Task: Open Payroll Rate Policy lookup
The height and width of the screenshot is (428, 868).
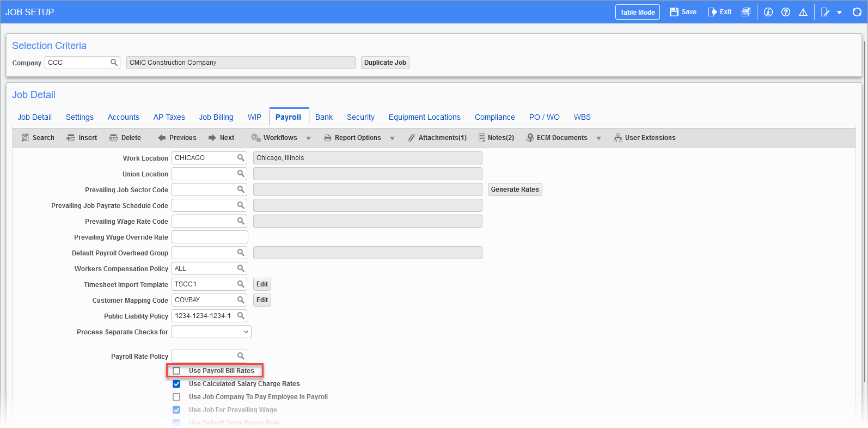Action: [x=241, y=356]
